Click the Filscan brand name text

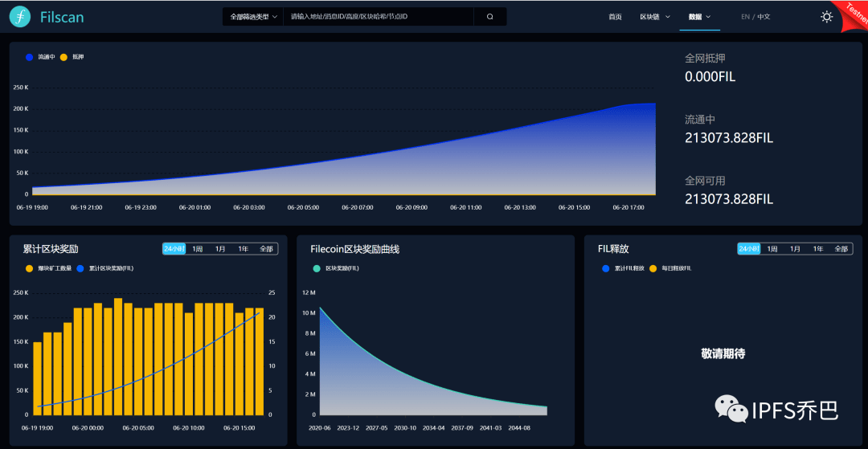click(x=62, y=17)
